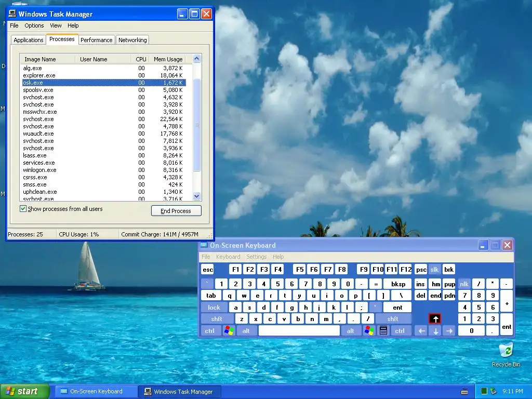Sort processes by CPU column header
532x399 pixels.
tap(141, 59)
